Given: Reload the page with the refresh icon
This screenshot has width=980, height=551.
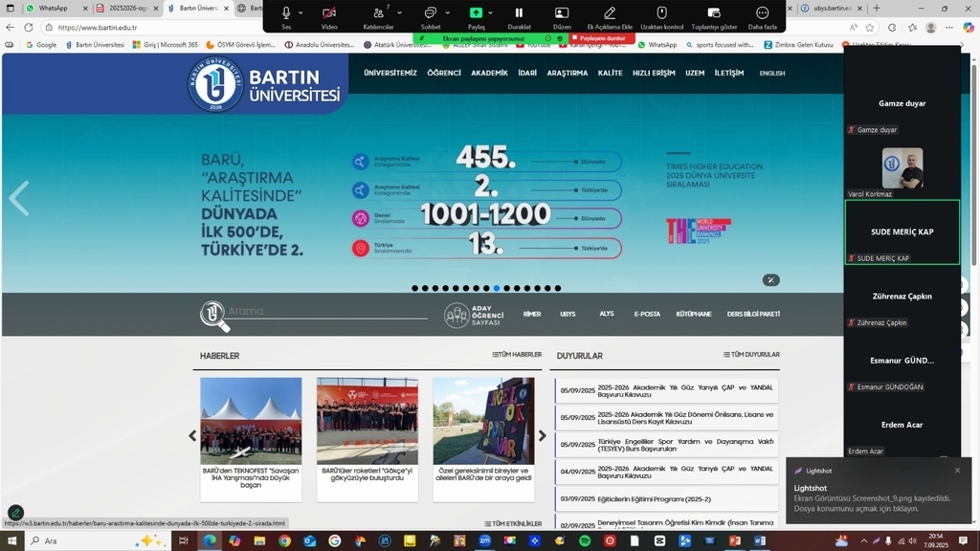Looking at the screenshot, I should (29, 28).
